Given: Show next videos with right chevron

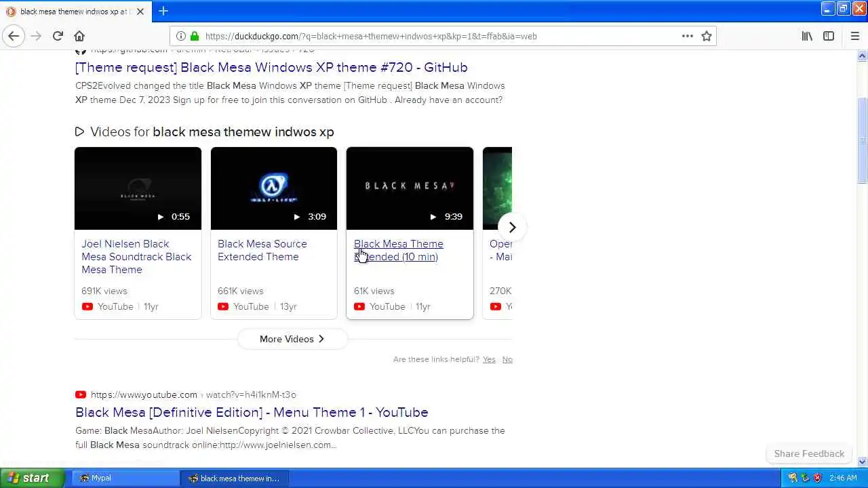Looking at the screenshot, I should (512, 227).
